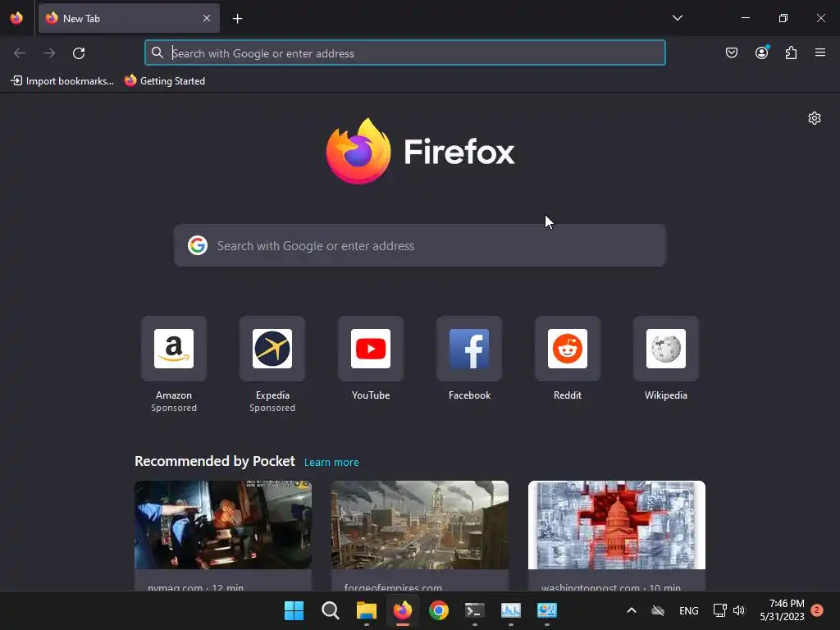Focus the top address bar search field

click(x=405, y=53)
